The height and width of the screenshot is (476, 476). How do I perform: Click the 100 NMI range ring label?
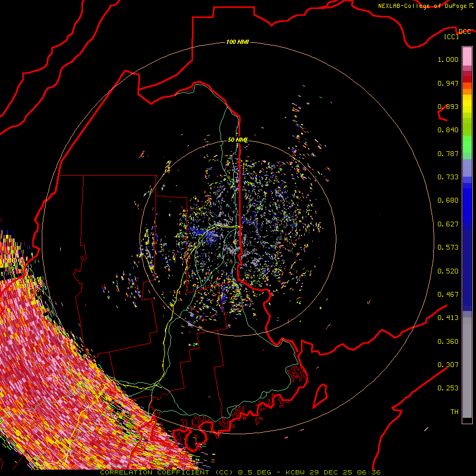coord(237,42)
